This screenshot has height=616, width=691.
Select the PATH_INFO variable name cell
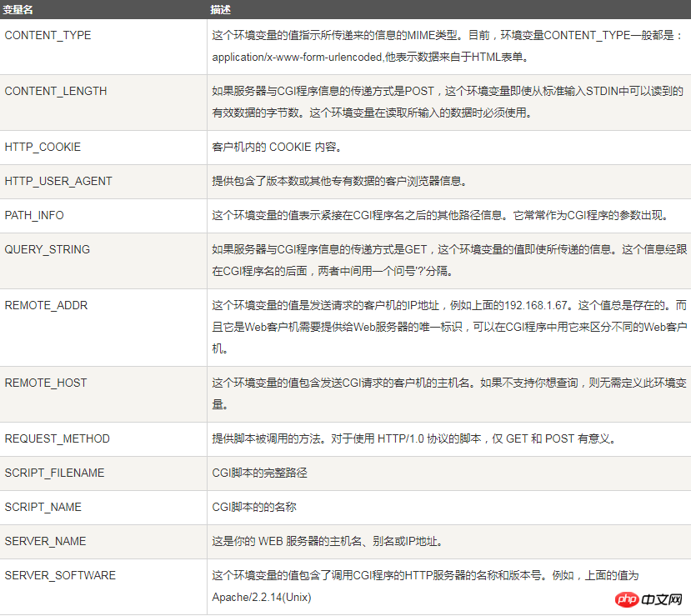pyautogui.click(x=103, y=215)
